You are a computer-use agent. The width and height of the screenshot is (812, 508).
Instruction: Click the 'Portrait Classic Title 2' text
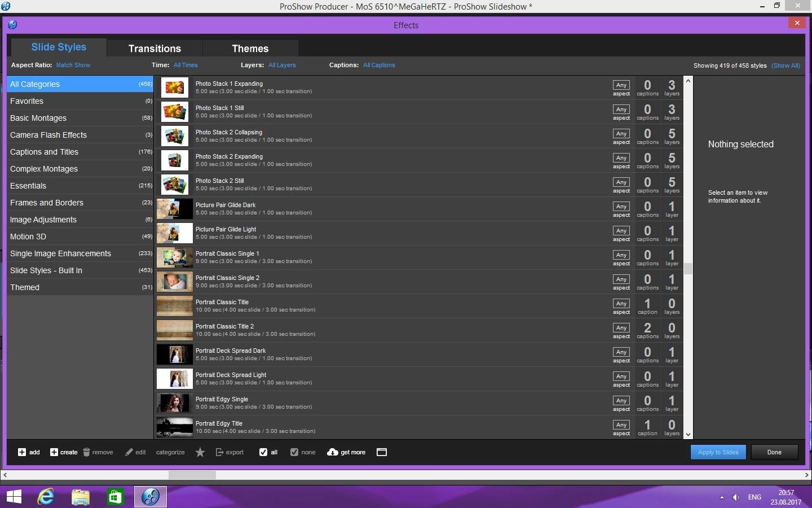(x=224, y=326)
